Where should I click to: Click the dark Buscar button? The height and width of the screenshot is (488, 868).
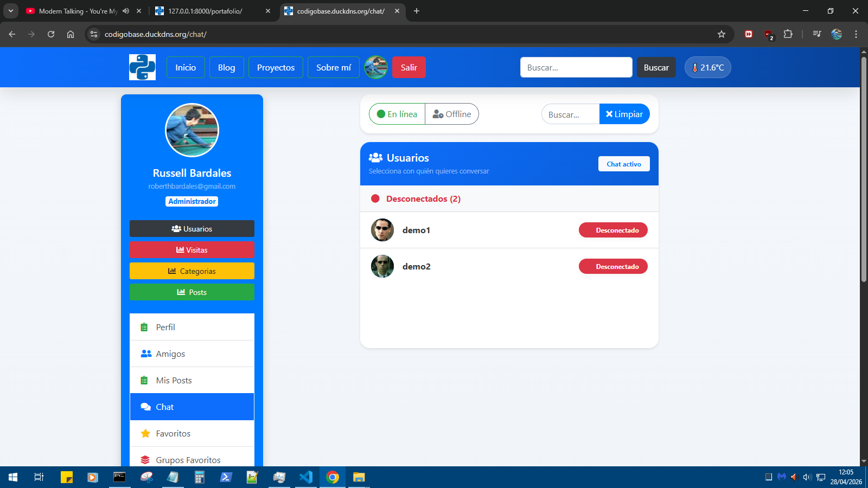coord(656,67)
